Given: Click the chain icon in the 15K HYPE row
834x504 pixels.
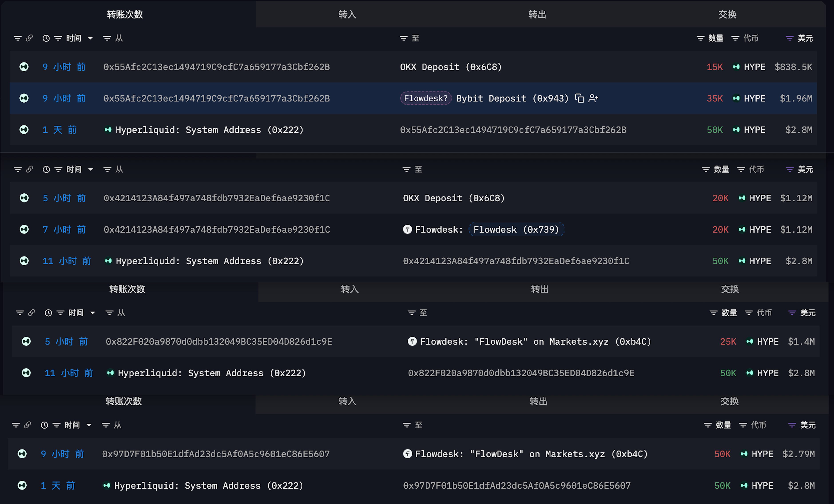Looking at the screenshot, I should (x=24, y=67).
